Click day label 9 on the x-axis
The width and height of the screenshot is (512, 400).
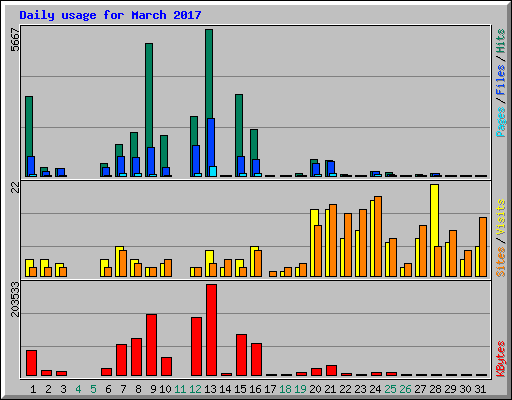[x=153, y=389]
